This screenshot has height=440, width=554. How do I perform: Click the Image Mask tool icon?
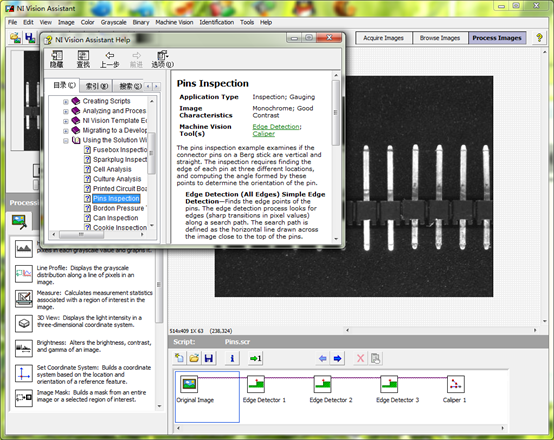pyautogui.click(x=24, y=398)
